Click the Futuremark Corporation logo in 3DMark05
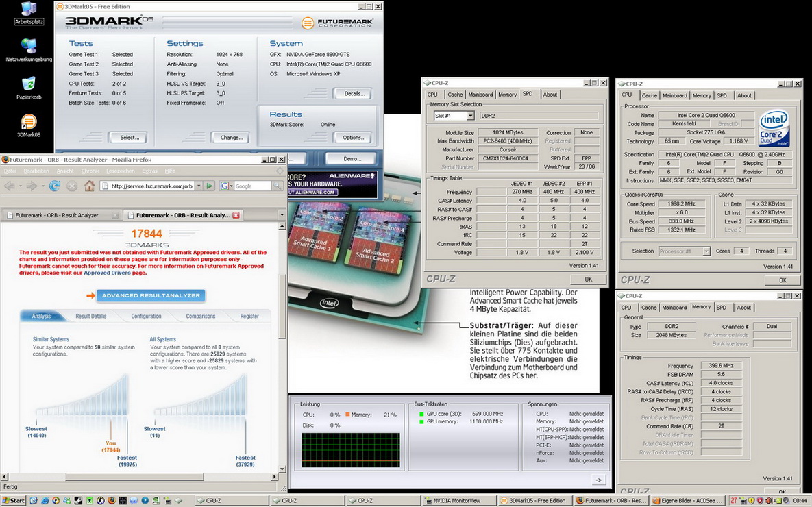 337,23
